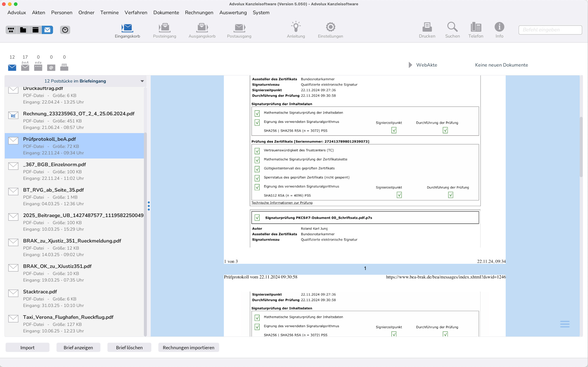The height and width of the screenshot is (367, 588).
Task: Click page number 1 separator bar
Action: tap(365, 268)
